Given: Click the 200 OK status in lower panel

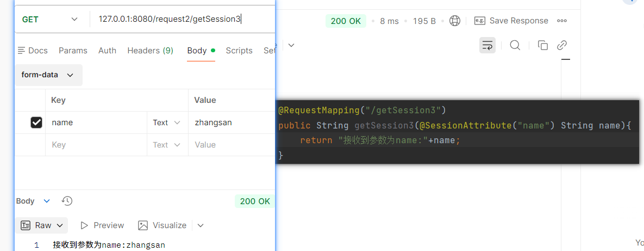Looking at the screenshot, I should (255, 201).
